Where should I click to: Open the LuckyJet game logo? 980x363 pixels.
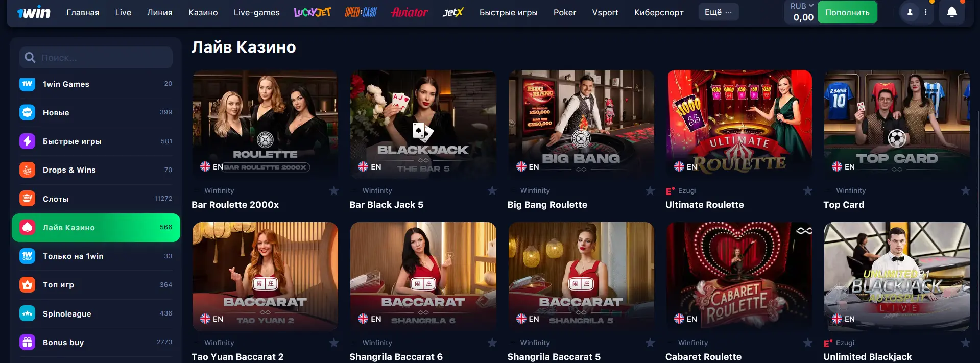312,12
